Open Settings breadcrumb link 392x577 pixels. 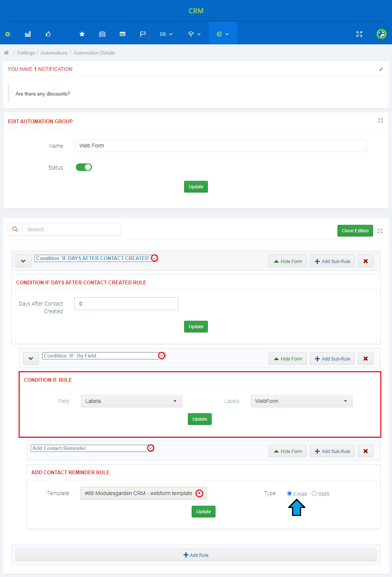26,53
